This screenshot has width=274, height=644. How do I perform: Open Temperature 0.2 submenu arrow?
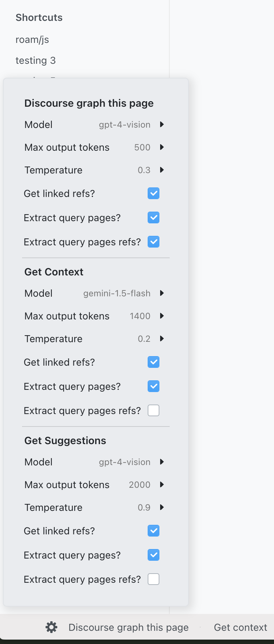coord(162,339)
